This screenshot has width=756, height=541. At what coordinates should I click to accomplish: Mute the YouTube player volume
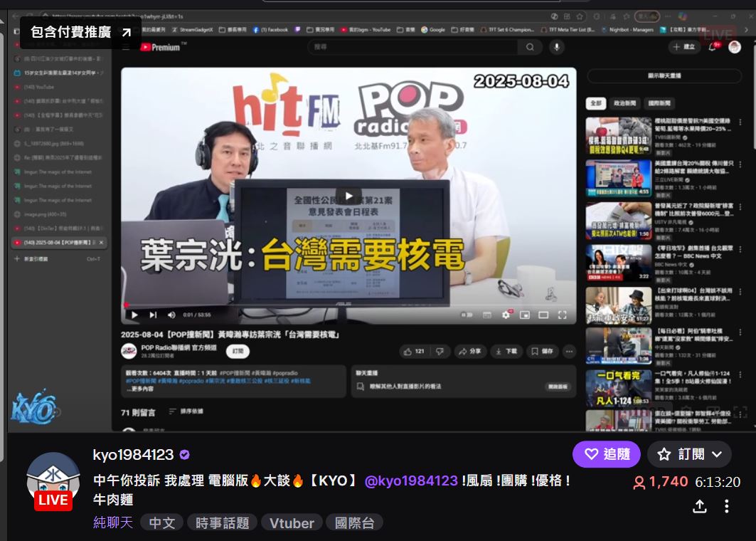(171, 315)
